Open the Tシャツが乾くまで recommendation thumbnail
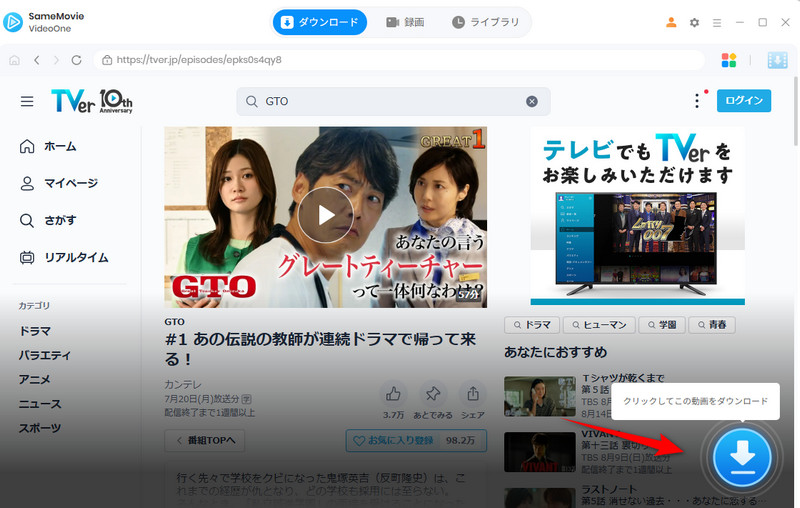The height and width of the screenshot is (508, 800). pos(540,396)
